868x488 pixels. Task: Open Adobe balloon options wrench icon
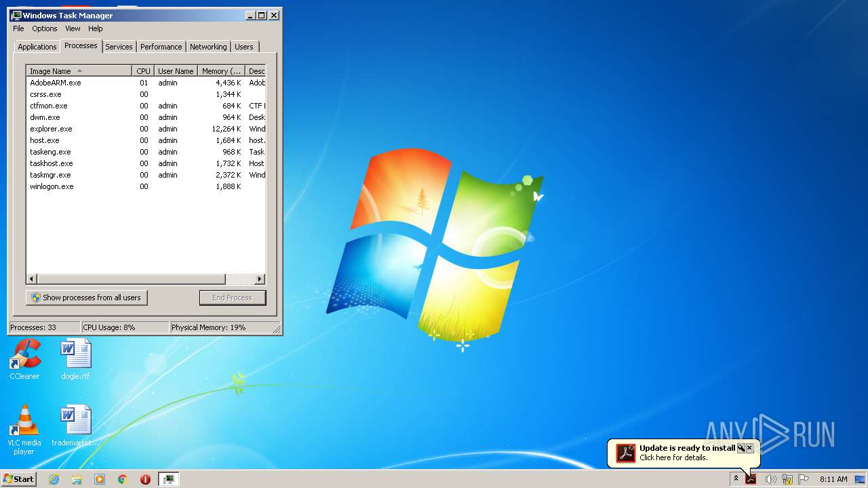[741, 448]
